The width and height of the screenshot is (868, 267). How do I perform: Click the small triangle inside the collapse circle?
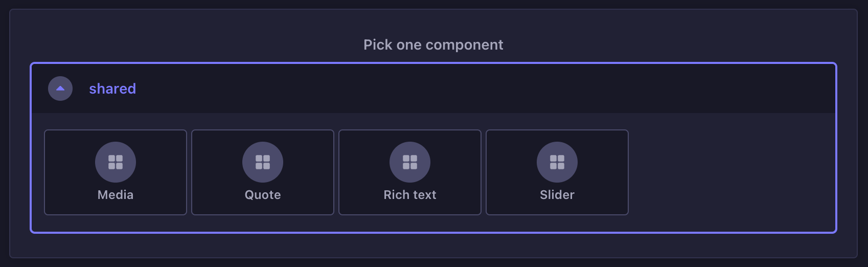coord(60,88)
